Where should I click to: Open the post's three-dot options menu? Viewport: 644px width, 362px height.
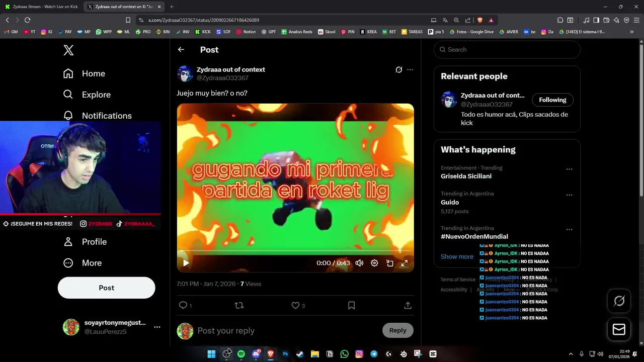click(x=410, y=69)
